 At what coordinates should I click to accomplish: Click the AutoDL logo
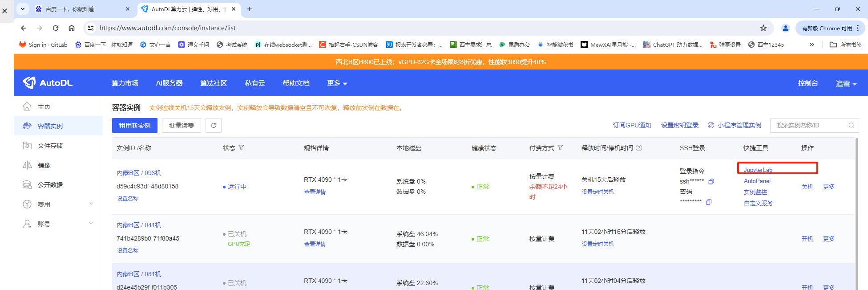tap(48, 83)
